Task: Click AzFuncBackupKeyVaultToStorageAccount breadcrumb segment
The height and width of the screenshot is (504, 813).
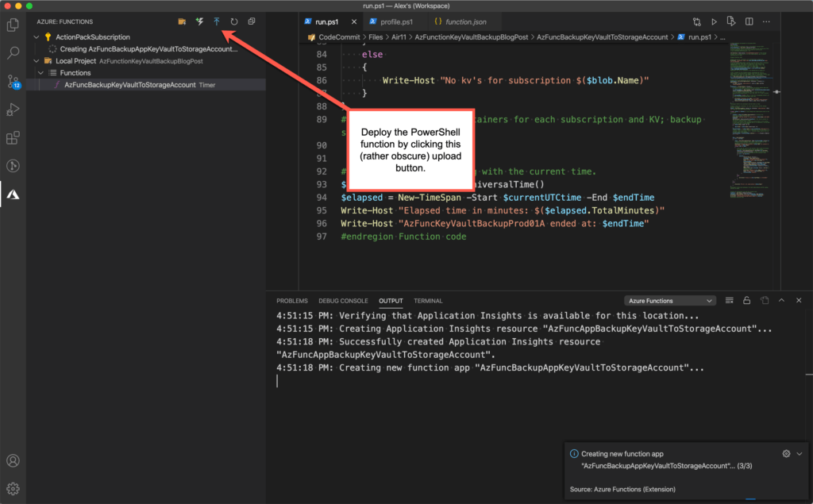Action: [602, 37]
